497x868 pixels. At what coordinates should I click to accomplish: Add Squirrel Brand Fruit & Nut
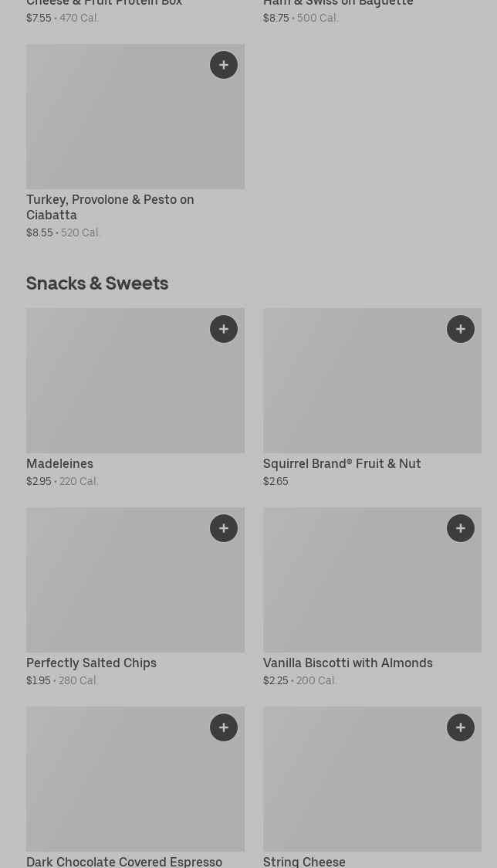click(x=461, y=329)
